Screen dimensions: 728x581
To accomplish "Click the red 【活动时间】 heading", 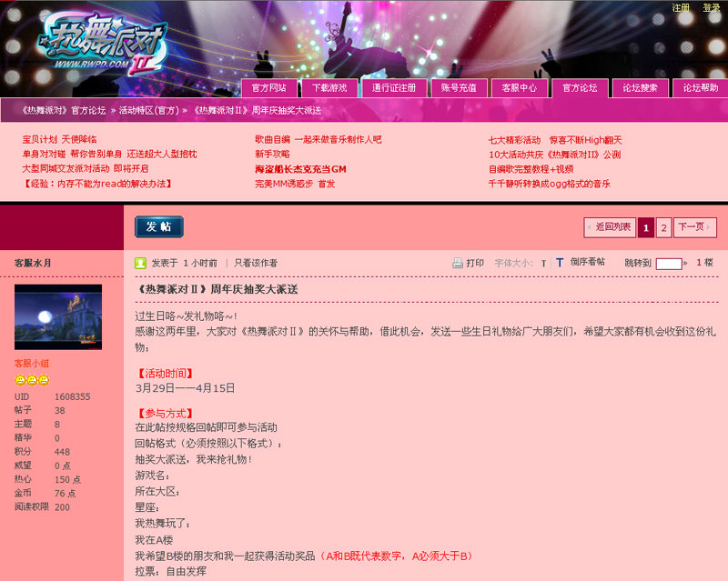I will pos(165,374).
